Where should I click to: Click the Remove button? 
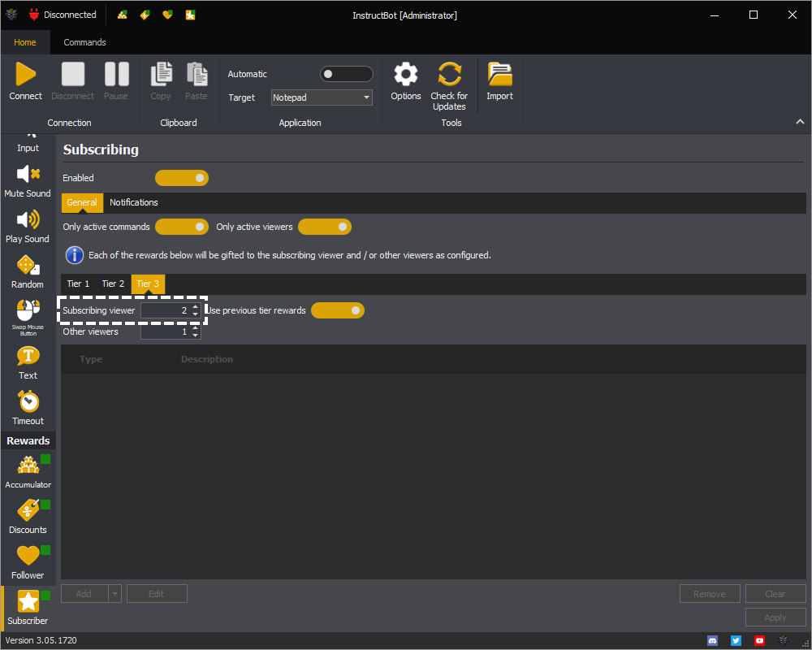(x=710, y=594)
